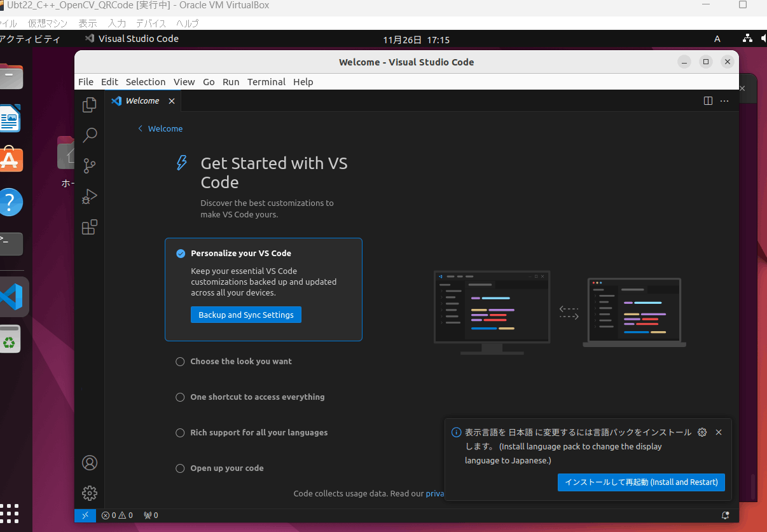Open the View menu
Image resolution: width=767 pixels, height=532 pixels.
184,82
